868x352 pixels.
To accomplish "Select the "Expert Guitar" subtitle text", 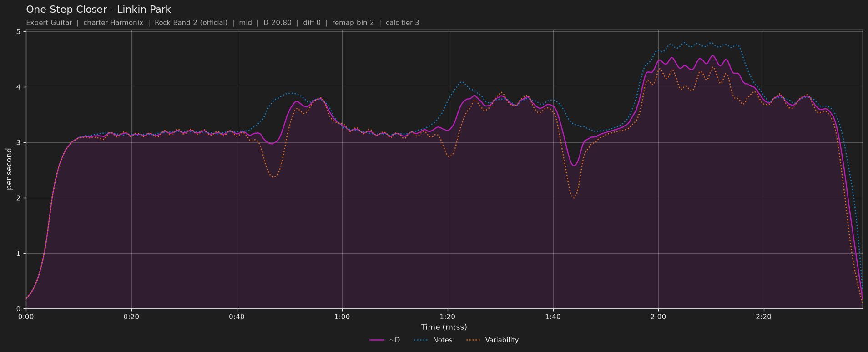I will [49, 22].
